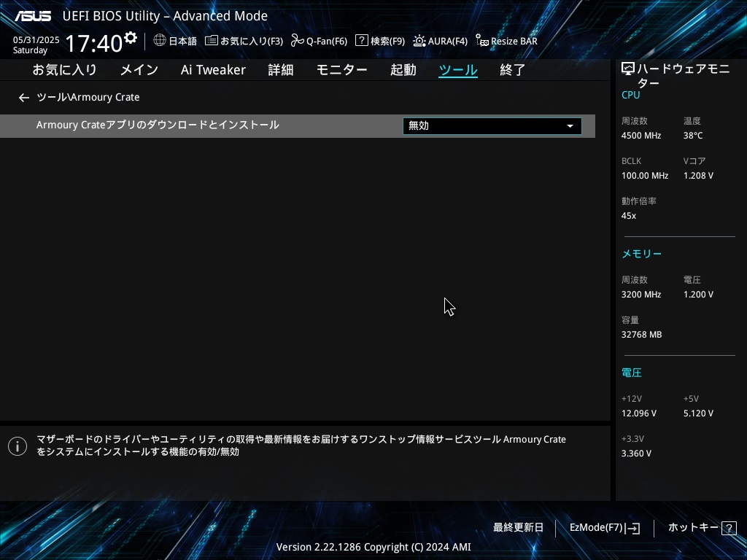The image size is (747, 560).
Task: Click the CPU frequency value 4500 MHz
Action: [x=640, y=136]
